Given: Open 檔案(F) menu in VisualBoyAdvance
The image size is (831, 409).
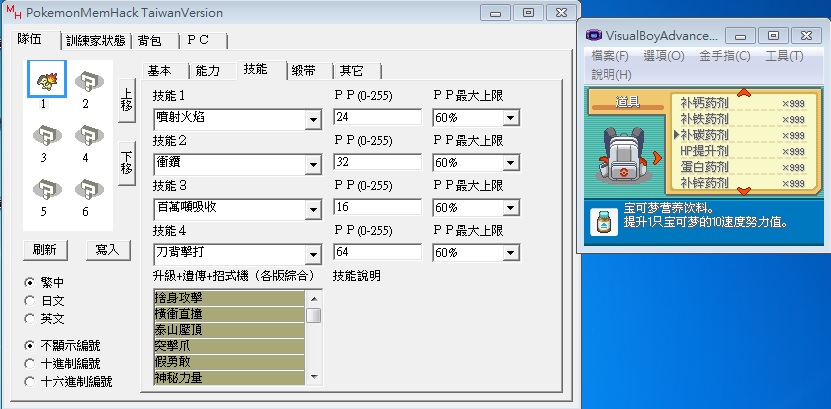Looking at the screenshot, I should 610,56.
